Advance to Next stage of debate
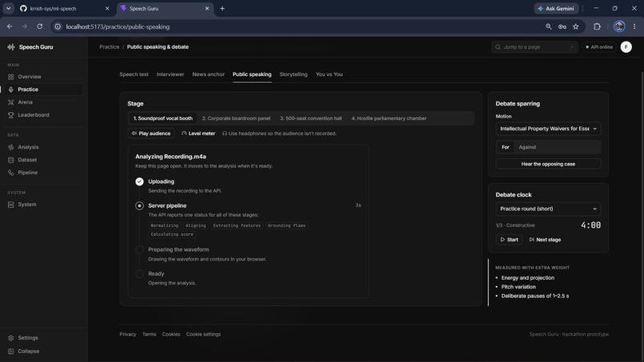The image size is (644, 362). point(545,240)
